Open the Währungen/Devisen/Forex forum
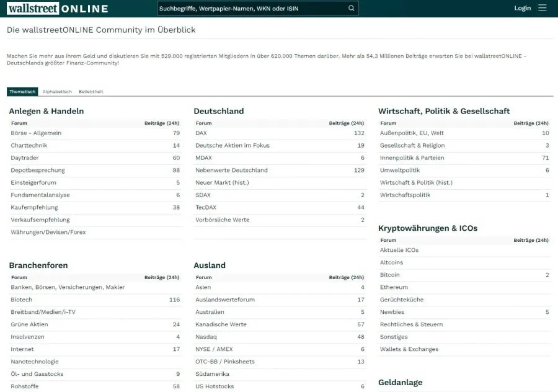This screenshot has height=392, width=558. (x=48, y=232)
